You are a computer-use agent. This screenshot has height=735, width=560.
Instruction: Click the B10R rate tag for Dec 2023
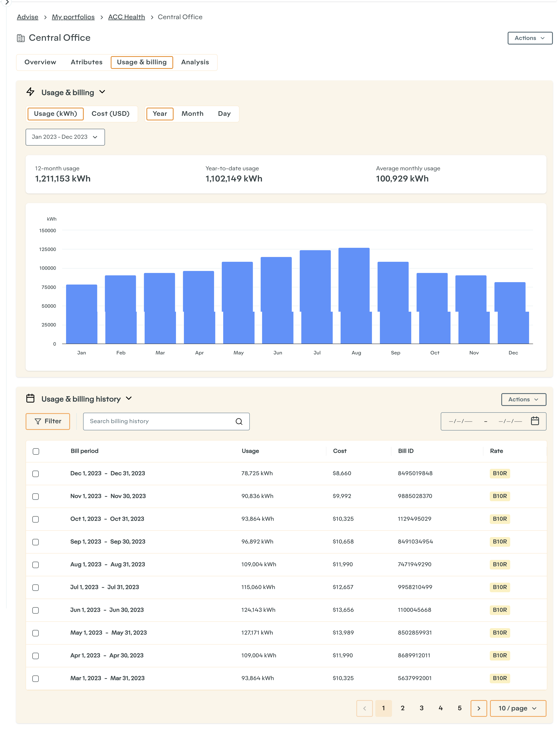point(500,473)
